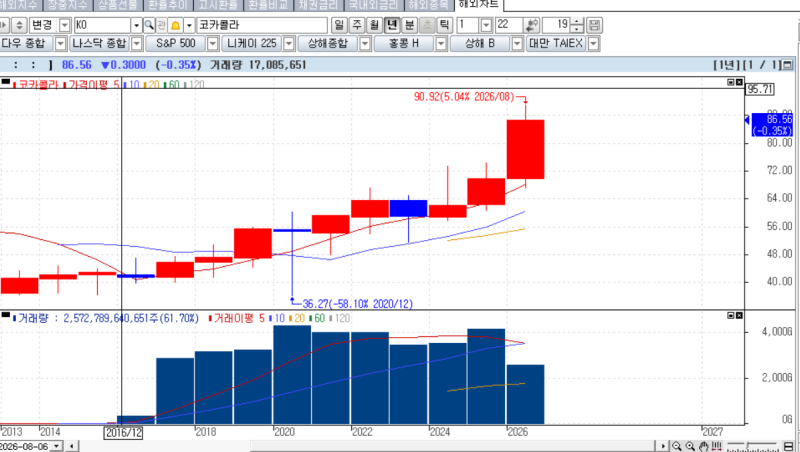Click the scroll right arrow of chart scrollbar
The image size is (800, 452).
663,446
